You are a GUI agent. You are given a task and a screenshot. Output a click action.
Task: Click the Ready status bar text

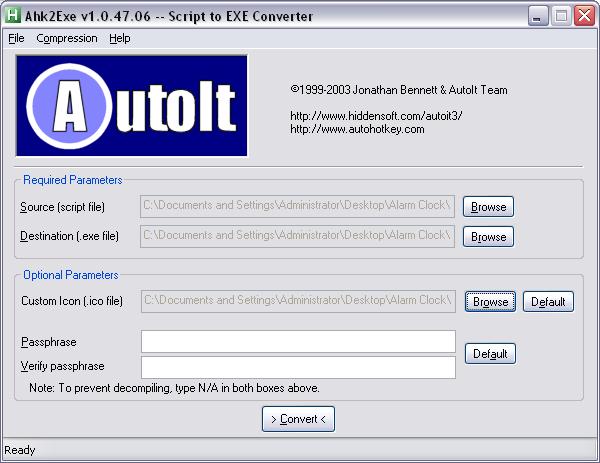click(x=20, y=450)
